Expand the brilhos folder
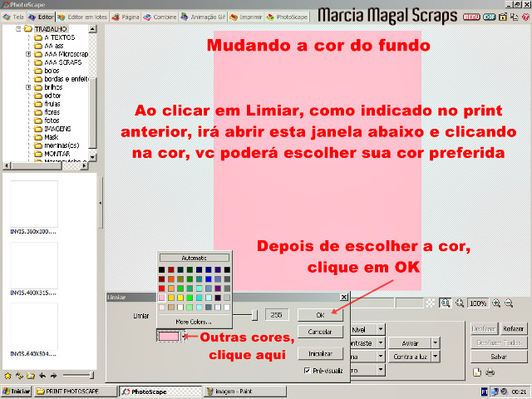Screen dimensions: 532x399 pyautogui.click(x=28, y=87)
